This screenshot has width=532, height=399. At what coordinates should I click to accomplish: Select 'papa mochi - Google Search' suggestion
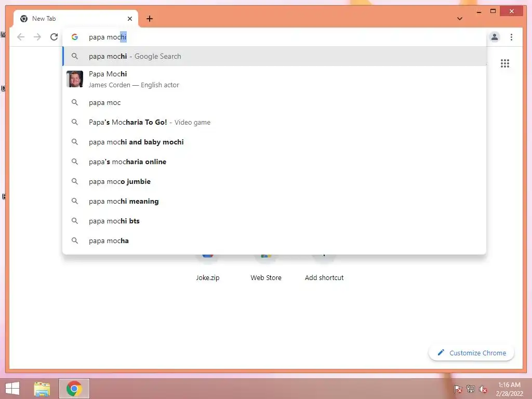pos(274,56)
